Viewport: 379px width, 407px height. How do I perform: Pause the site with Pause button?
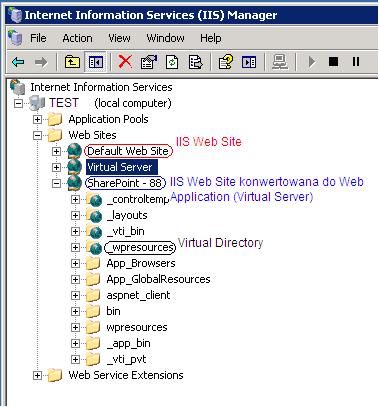point(356,62)
